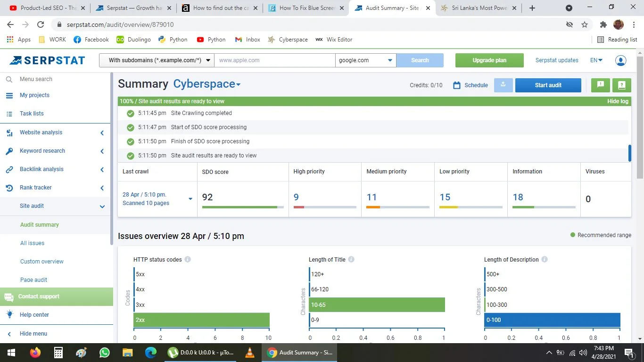Click the Serpstat logo
644x362 pixels.
[47, 60]
